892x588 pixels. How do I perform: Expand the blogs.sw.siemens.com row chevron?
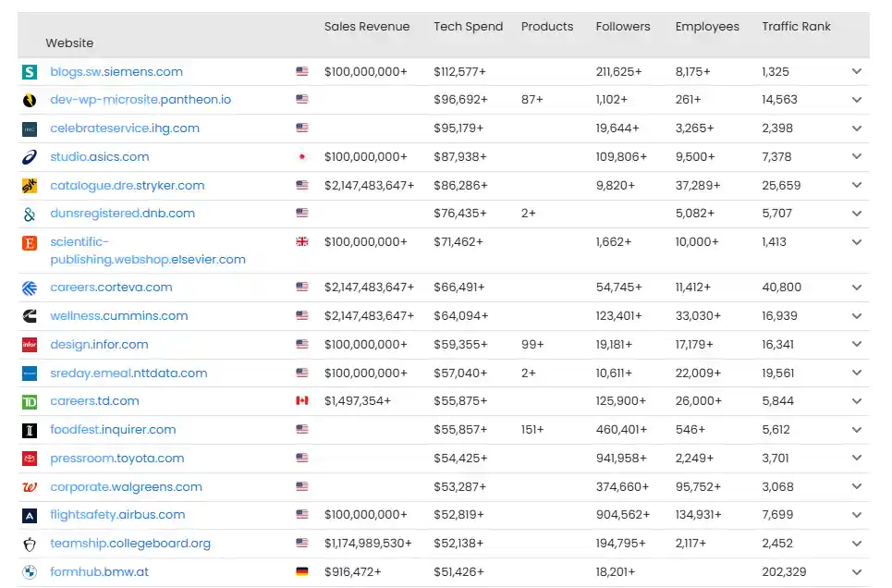coord(857,71)
